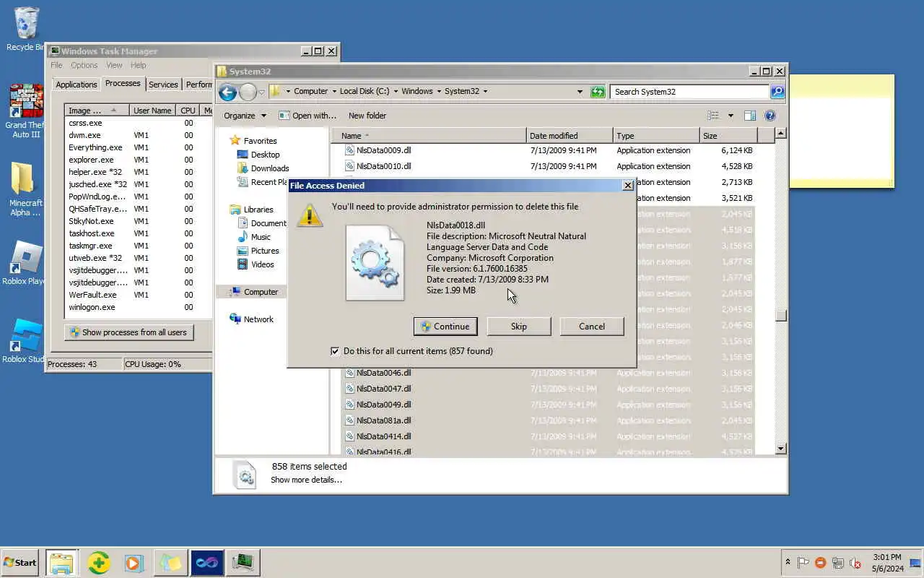Click Continue in File Access Denied dialog
Screen dimensions: 924x578
coord(445,327)
